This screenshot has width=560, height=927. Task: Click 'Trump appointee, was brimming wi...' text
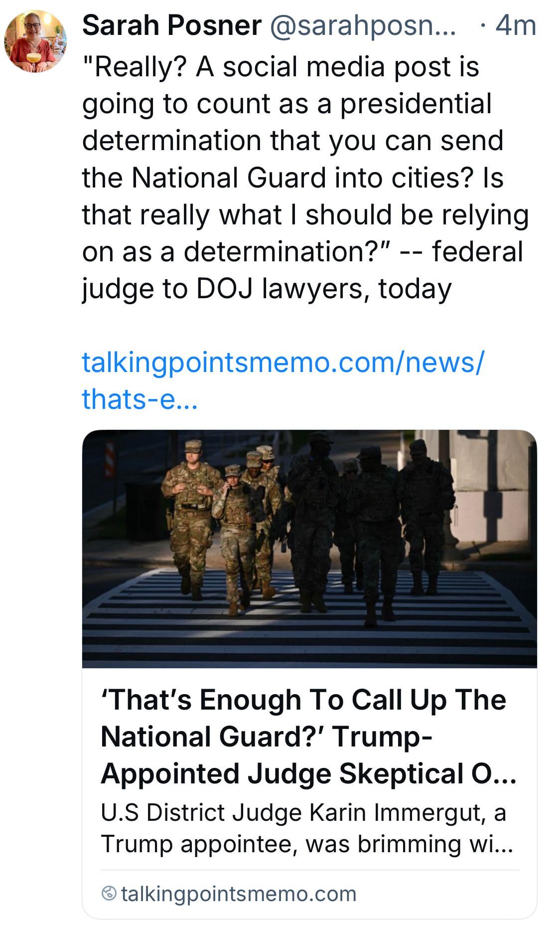[306, 844]
